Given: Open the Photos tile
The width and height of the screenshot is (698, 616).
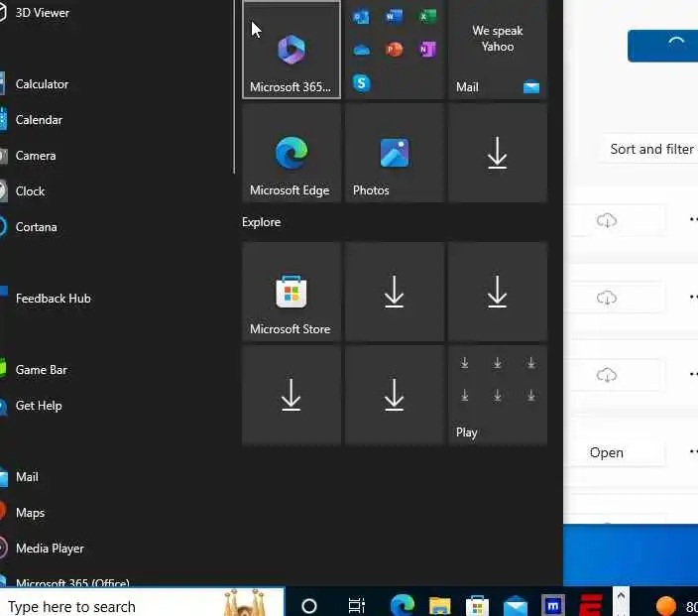Looking at the screenshot, I should click(x=395, y=153).
